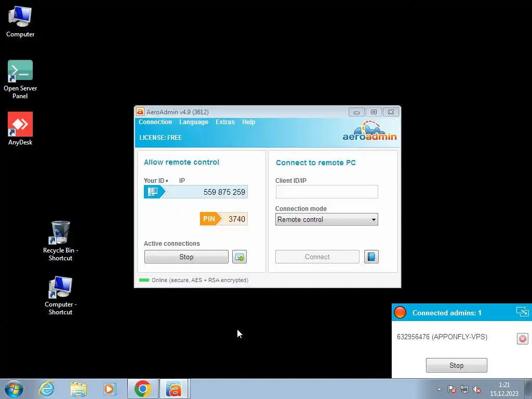Maximize the AeroAdmin window
The height and width of the screenshot is (399, 532).
click(374, 112)
